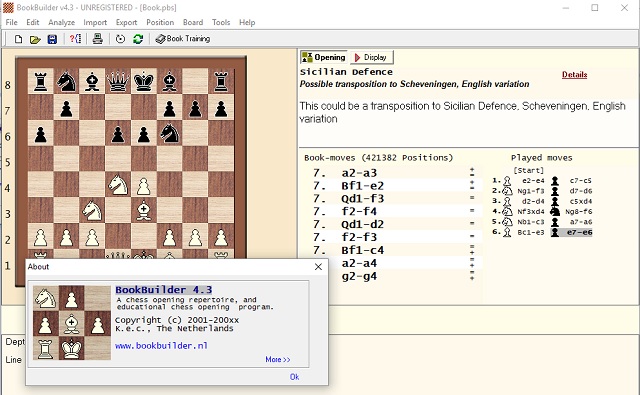Viewport: 640px width, 395px height.
Task: Click the black bishop on c8
Action: pyautogui.click(x=92, y=81)
